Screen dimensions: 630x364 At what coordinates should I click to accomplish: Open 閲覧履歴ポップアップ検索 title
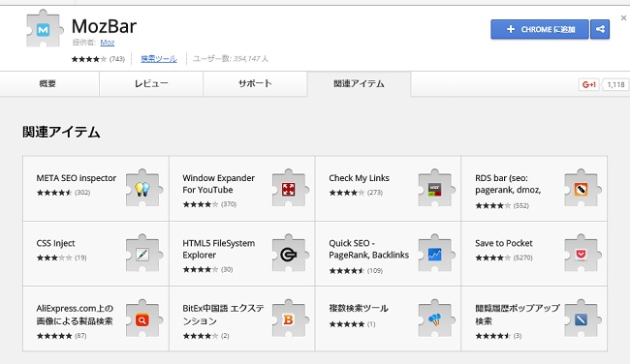click(518, 315)
